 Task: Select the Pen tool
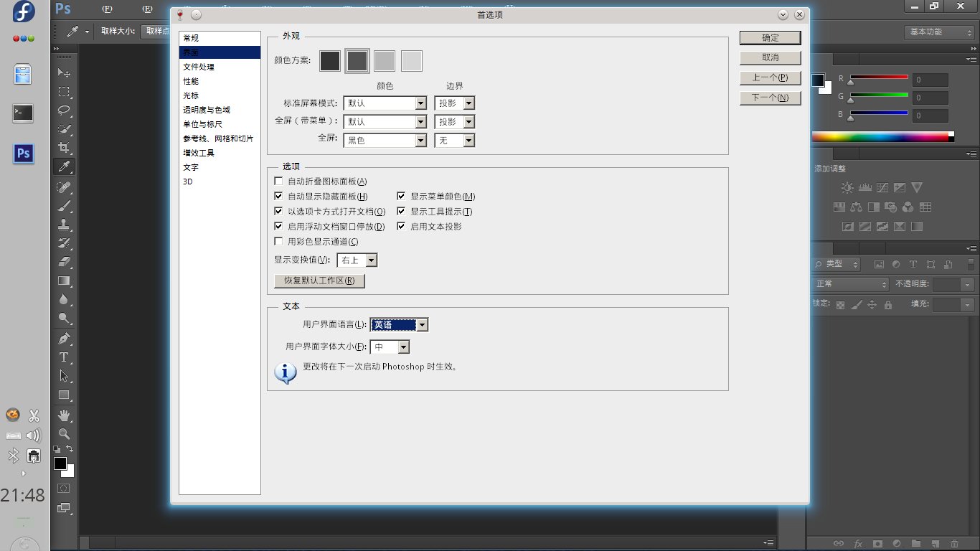[64, 338]
